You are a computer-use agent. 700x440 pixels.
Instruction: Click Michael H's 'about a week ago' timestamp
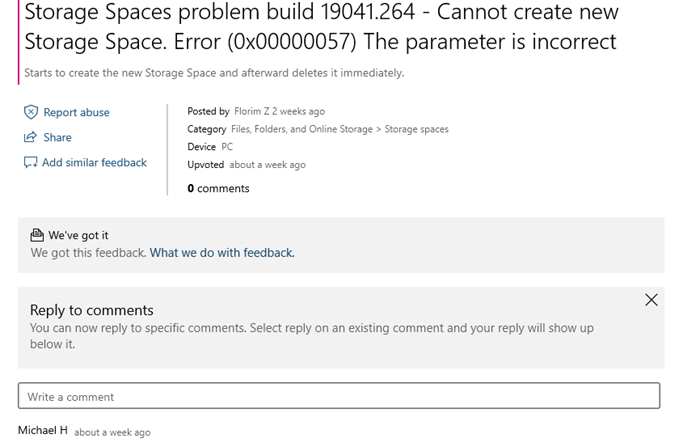[112, 432]
